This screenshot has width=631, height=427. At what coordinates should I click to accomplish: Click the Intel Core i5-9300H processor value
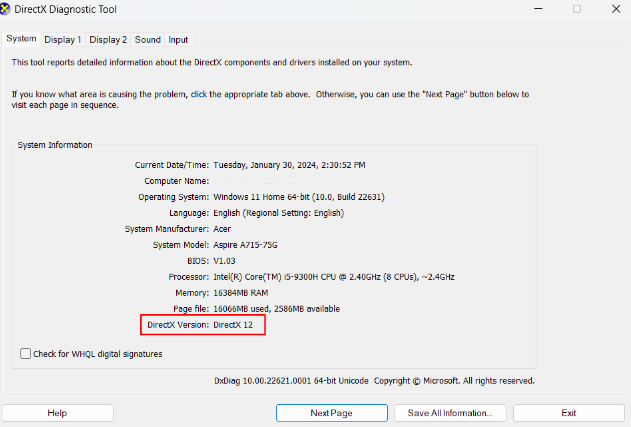coord(334,277)
